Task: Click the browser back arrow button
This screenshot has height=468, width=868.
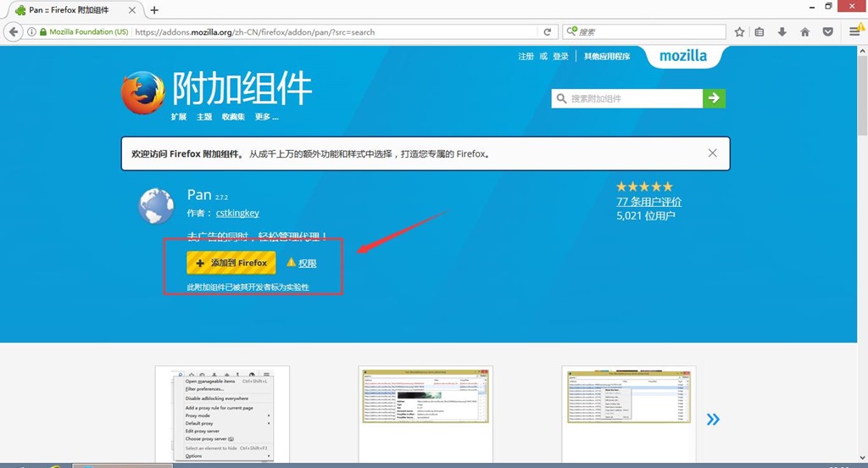Action: pos(14,31)
